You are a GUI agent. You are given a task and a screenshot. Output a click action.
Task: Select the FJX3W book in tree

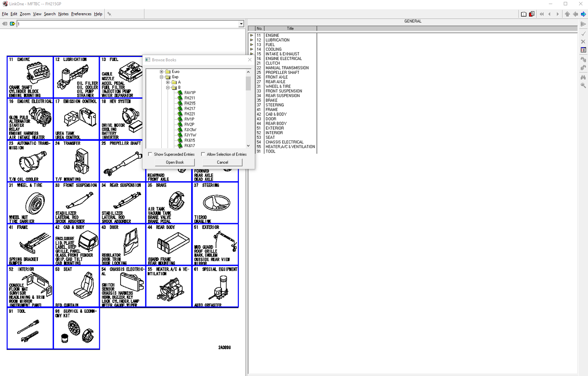pos(190,130)
